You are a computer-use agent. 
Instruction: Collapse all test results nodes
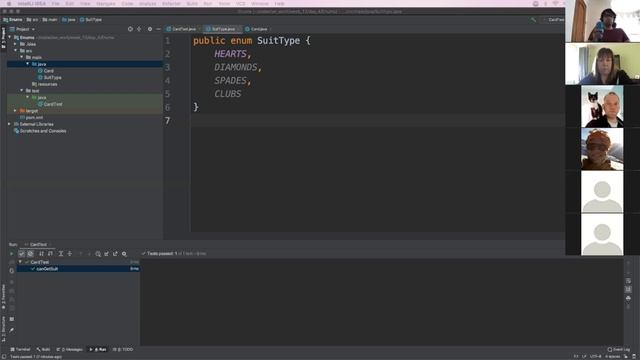(70, 254)
